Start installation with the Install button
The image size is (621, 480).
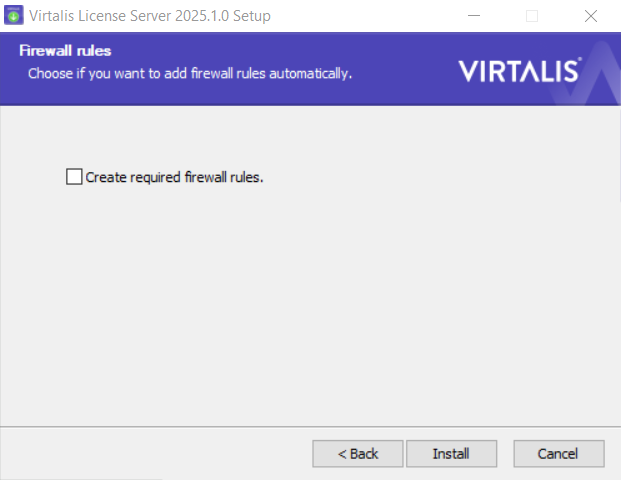coord(451,454)
